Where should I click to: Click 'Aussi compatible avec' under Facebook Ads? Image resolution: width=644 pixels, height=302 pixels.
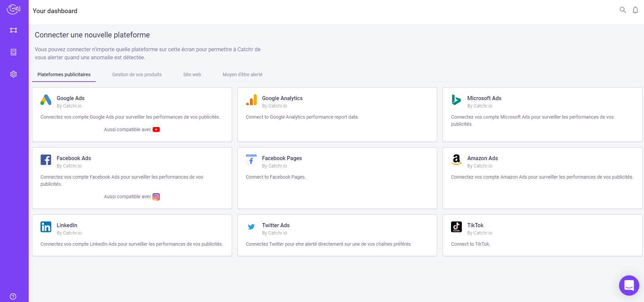tap(128, 197)
